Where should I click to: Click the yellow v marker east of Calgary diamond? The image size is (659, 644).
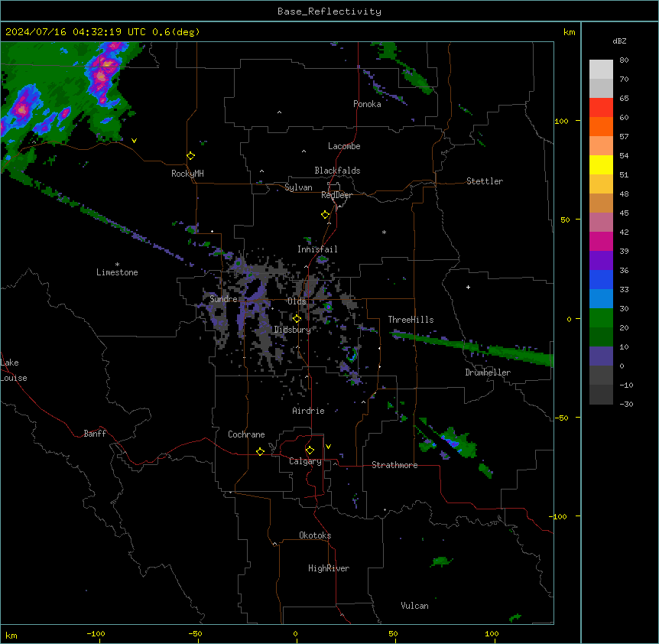coord(328,447)
